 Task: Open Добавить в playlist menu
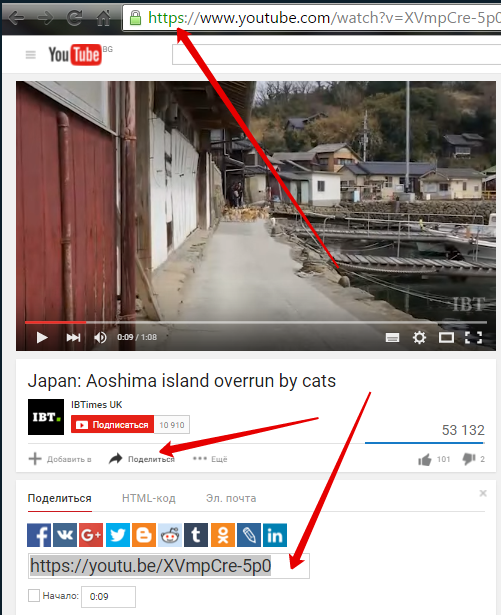60,459
